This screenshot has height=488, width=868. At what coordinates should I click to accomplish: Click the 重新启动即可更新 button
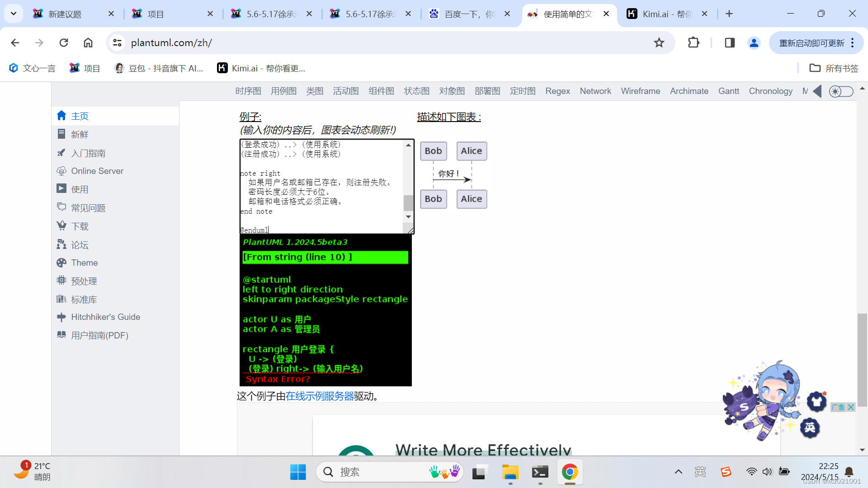coord(811,43)
